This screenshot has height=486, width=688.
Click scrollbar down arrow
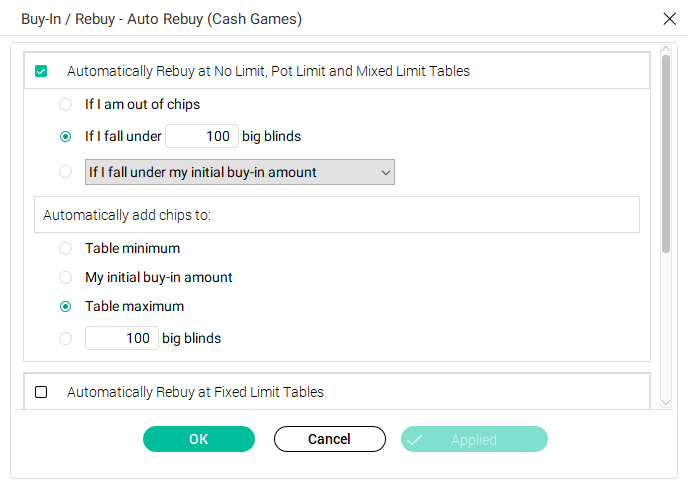[666, 401]
